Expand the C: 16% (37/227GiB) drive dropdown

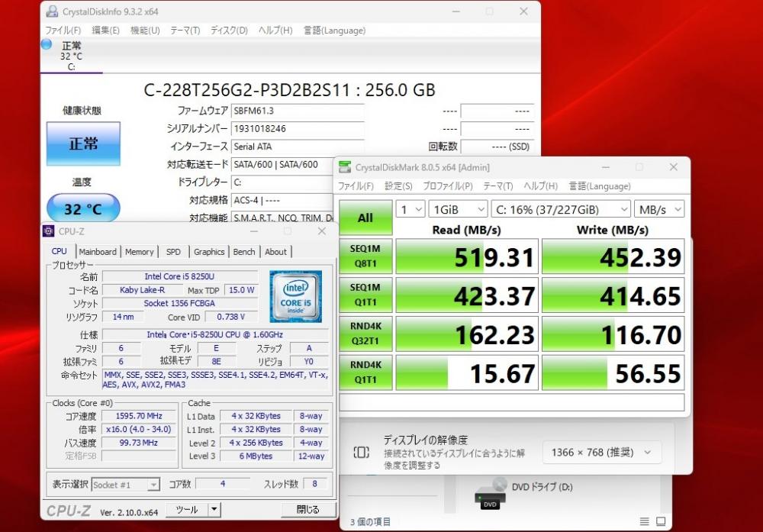tap(561, 209)
